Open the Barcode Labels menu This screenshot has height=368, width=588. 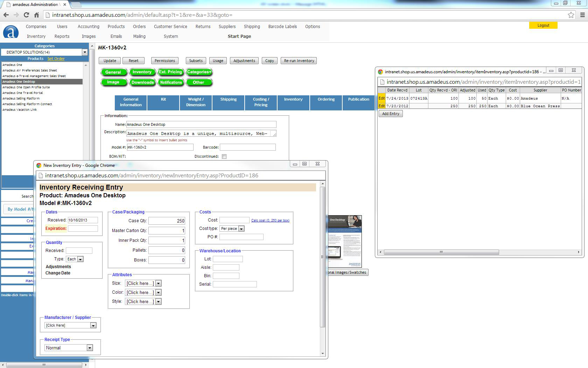point(282,26)
